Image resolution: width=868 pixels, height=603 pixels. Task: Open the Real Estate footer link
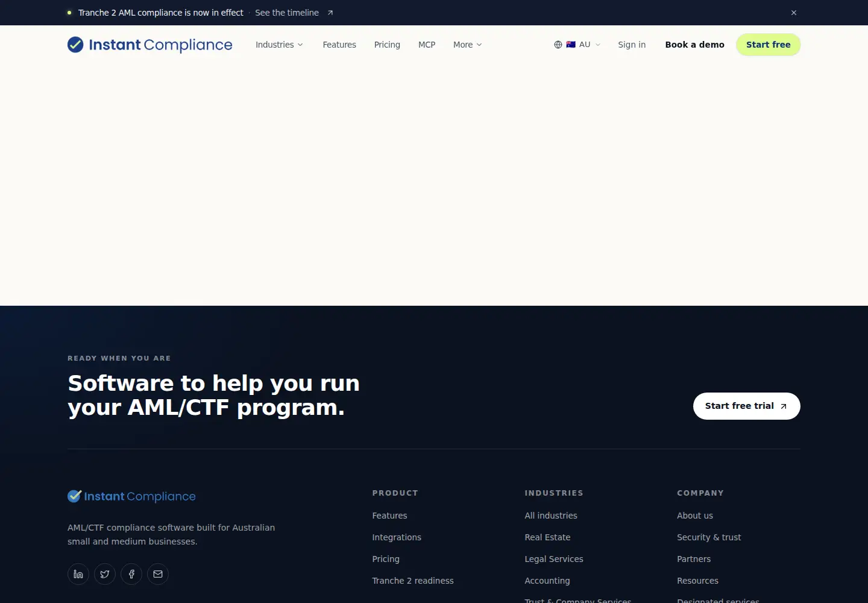[x=547, y=537]
